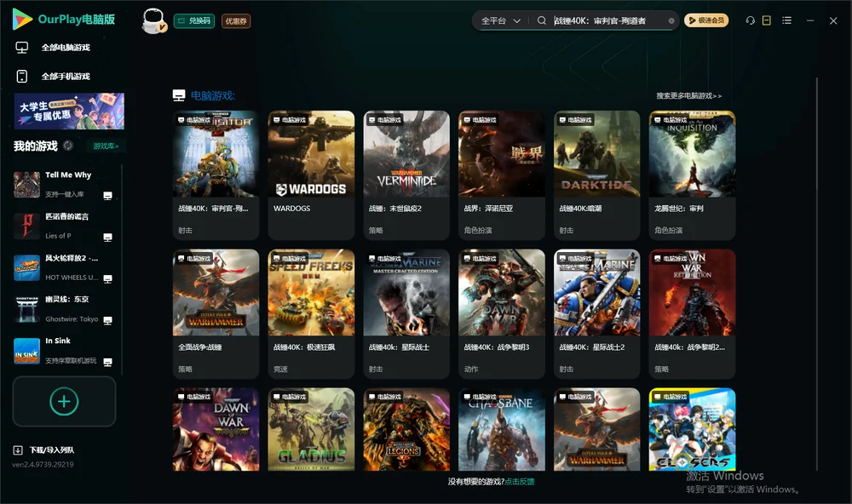Open customer service headset icon
This screenshot has height=504, width=852.
click(x=751, y=20)
